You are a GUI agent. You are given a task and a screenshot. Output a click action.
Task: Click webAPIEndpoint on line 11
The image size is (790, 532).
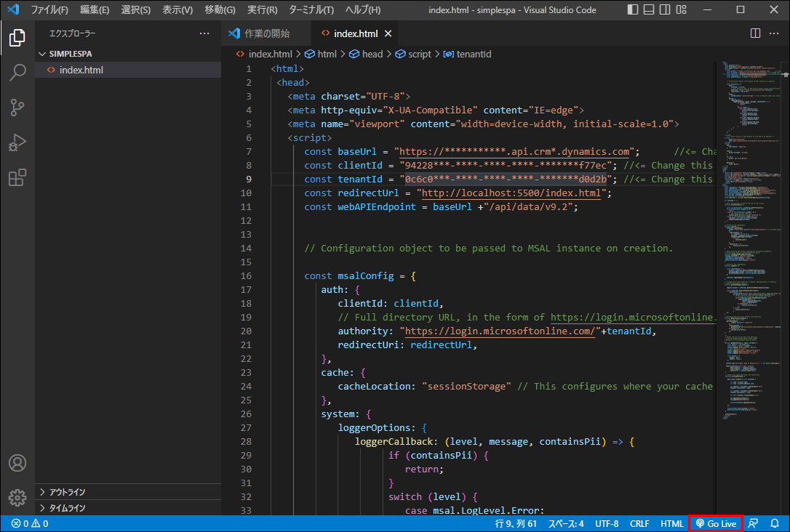click(377, 207)
